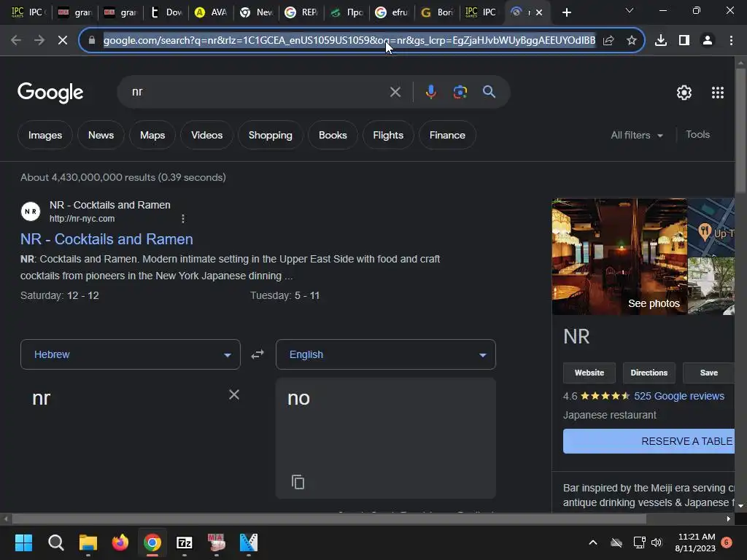Filter results by Flights

point(388,135)
